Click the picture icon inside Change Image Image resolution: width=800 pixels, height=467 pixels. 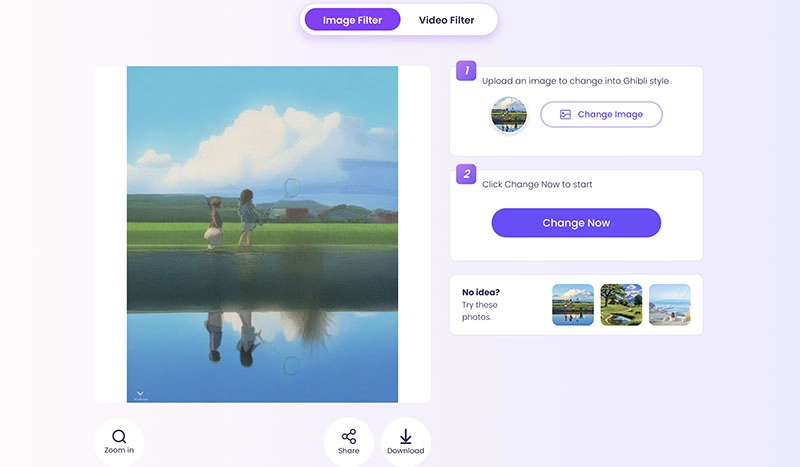[x=565, y=114]
